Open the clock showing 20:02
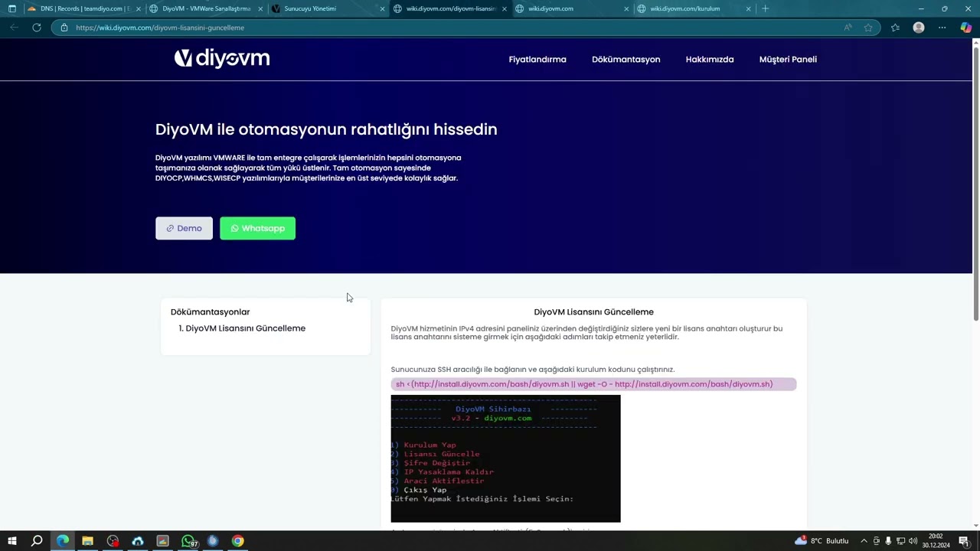 [936, 541]
